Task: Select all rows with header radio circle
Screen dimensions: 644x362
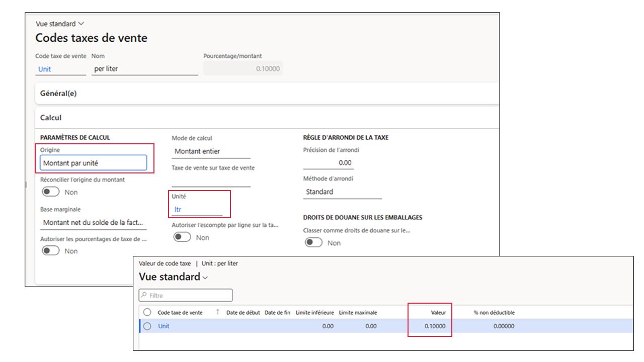Action: coord(147,312)
